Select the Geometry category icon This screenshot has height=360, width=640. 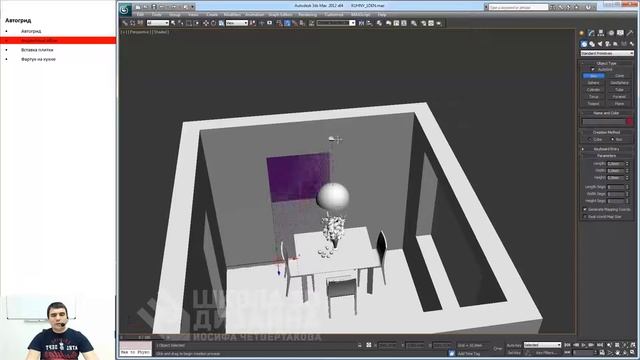pos(584,44)
